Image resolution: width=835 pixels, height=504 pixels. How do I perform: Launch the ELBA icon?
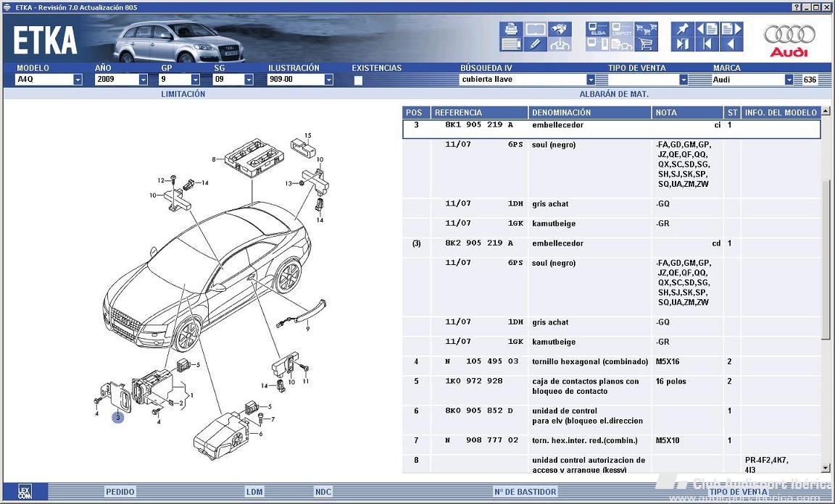(597, 29)
